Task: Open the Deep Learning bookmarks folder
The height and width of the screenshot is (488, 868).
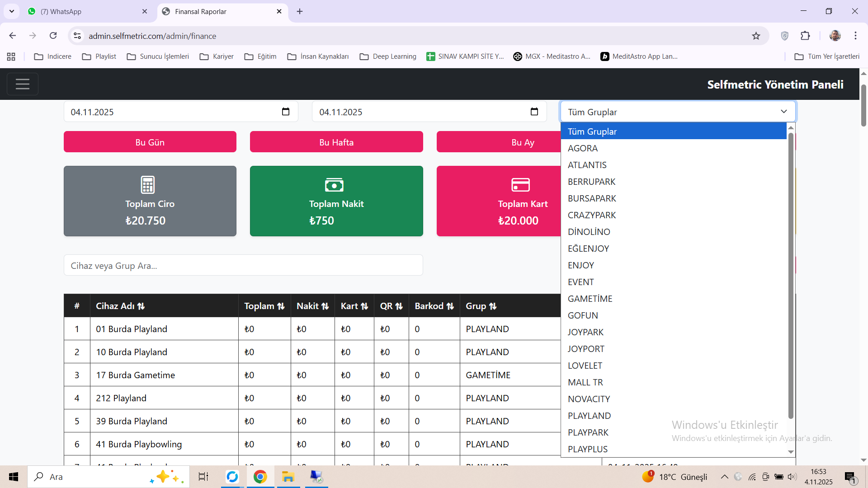Action: pyautogui.click(x=388, y=56)
